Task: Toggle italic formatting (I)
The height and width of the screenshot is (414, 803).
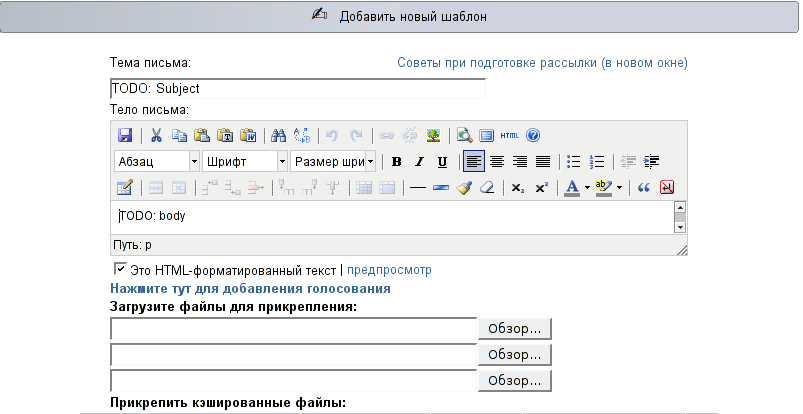Action: (x=419, y=162)
